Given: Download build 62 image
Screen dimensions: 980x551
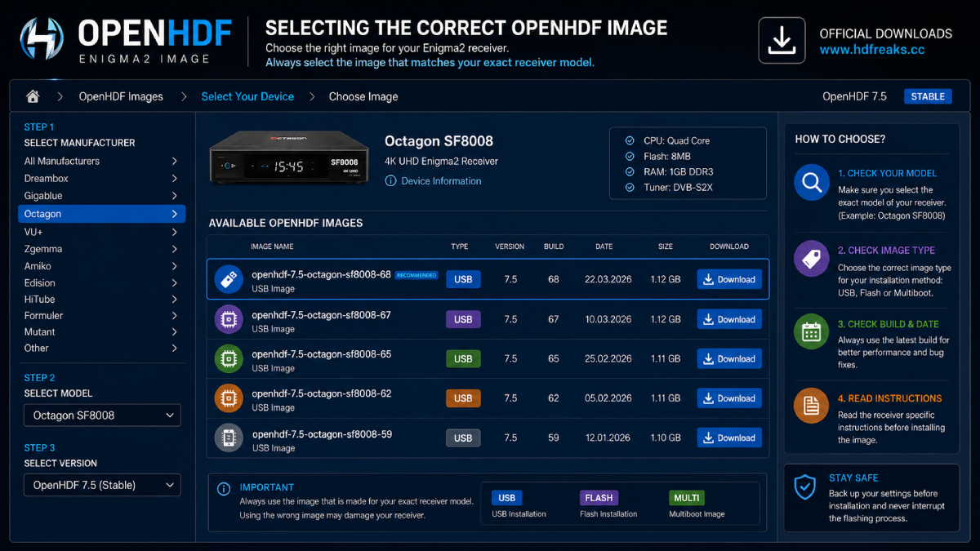Looking at the screenshot, I should [x=729, y=398].
